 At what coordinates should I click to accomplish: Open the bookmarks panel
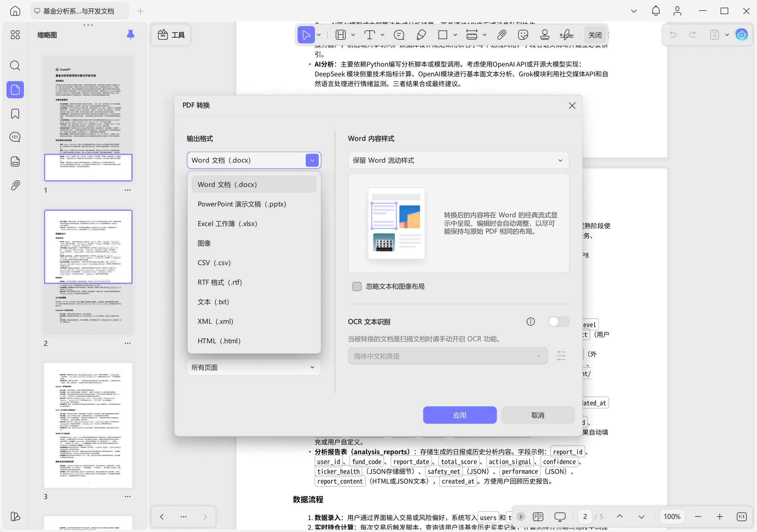[x=15, y=114]
